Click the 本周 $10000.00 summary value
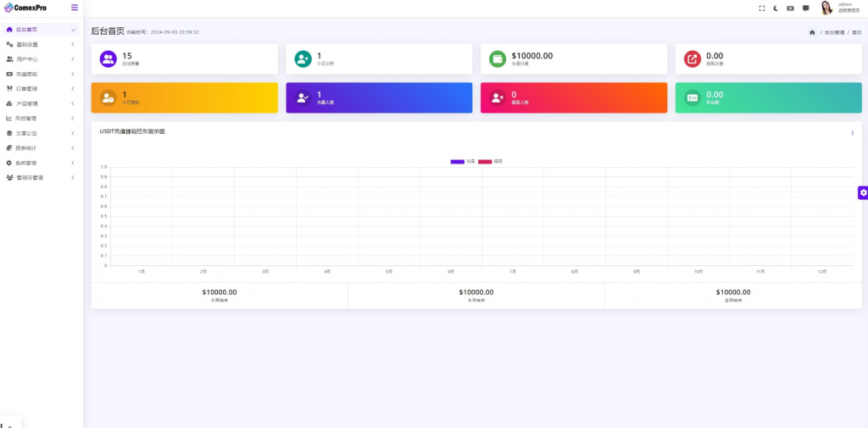868x428 pixels. 220,292
